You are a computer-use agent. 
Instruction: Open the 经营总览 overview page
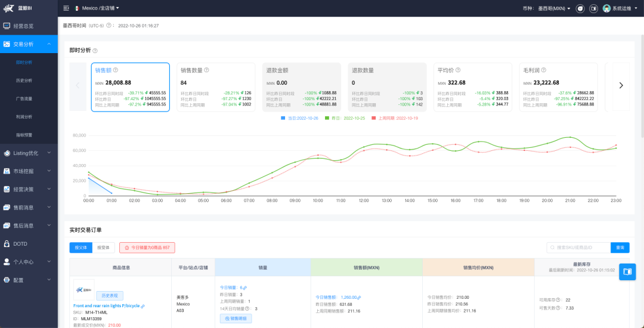click(x=29, y=26)
